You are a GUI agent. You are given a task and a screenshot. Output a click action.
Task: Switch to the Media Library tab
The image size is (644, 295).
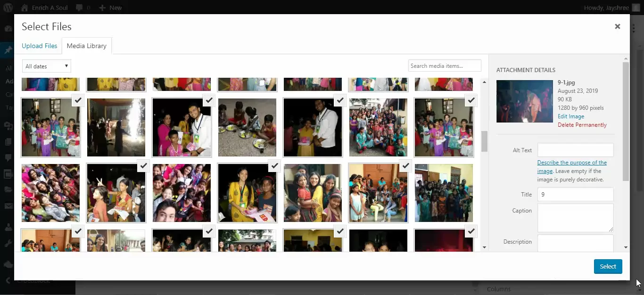click(x=87, y=46)
